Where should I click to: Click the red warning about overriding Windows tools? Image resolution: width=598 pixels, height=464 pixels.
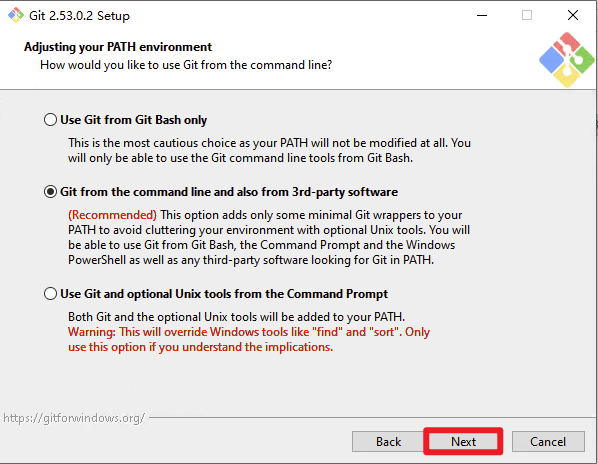click(249, 339)
